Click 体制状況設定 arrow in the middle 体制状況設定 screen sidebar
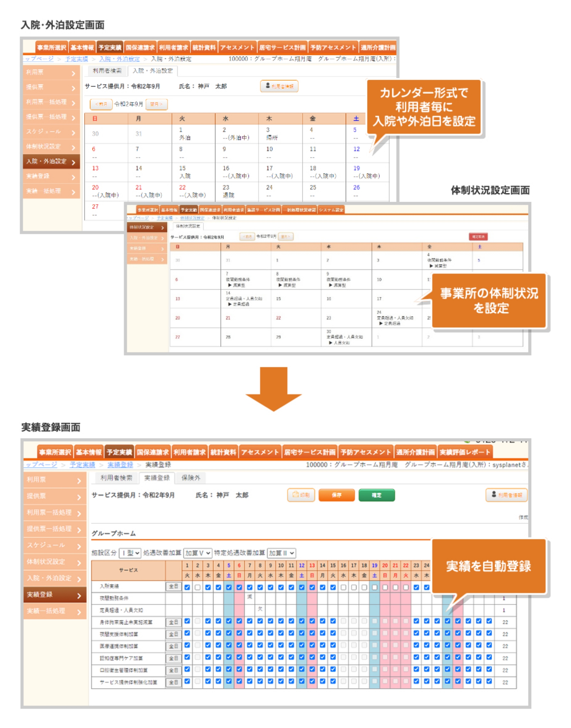Viewport: 571px width, 728px height. [x=163, y=228]
